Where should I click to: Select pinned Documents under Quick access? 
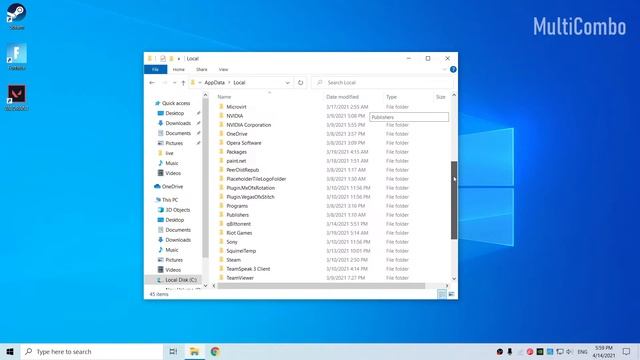pos(178,133)
